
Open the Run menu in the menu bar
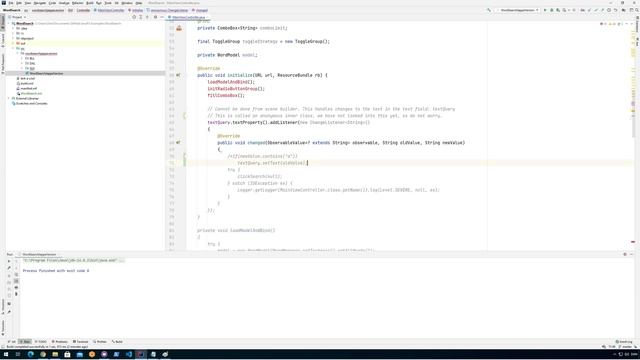(99, 3)
